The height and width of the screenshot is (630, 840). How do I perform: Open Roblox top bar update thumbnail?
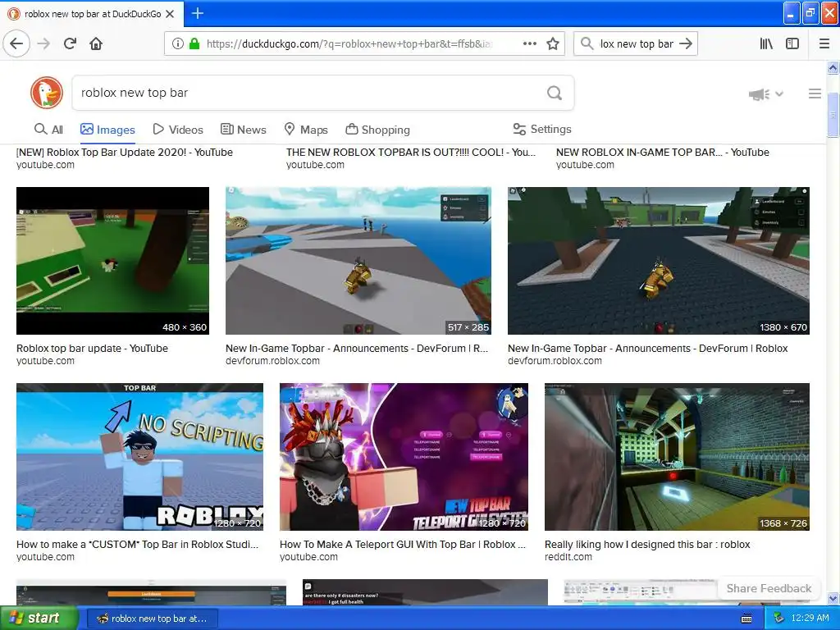(112, 261)
